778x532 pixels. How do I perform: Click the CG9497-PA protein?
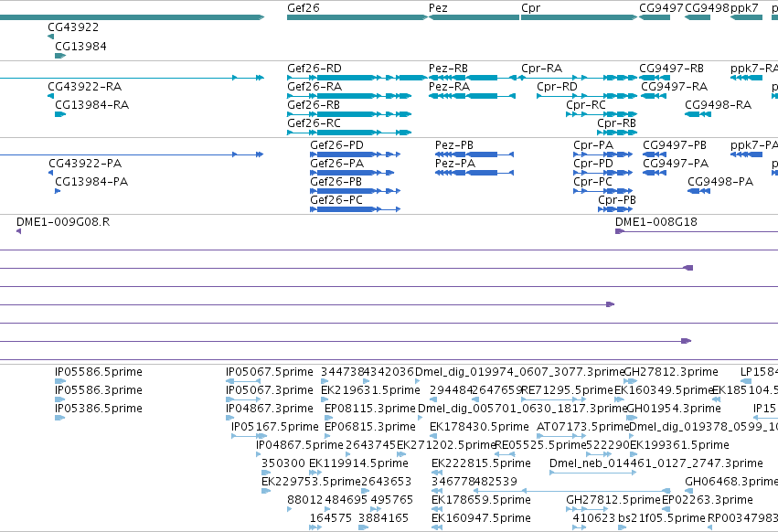[655, 173]
